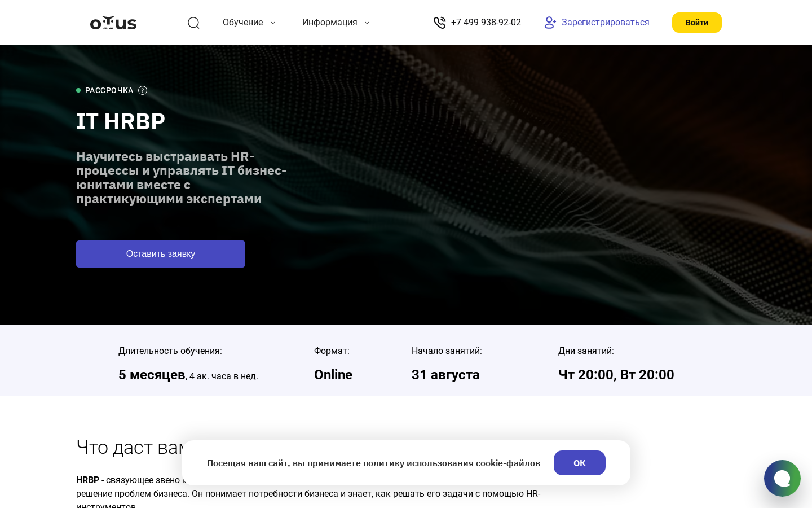This screenshot has height=508, width=812.
Task: Call the +7 499 938-92-02 number
Action: (486, 23)
